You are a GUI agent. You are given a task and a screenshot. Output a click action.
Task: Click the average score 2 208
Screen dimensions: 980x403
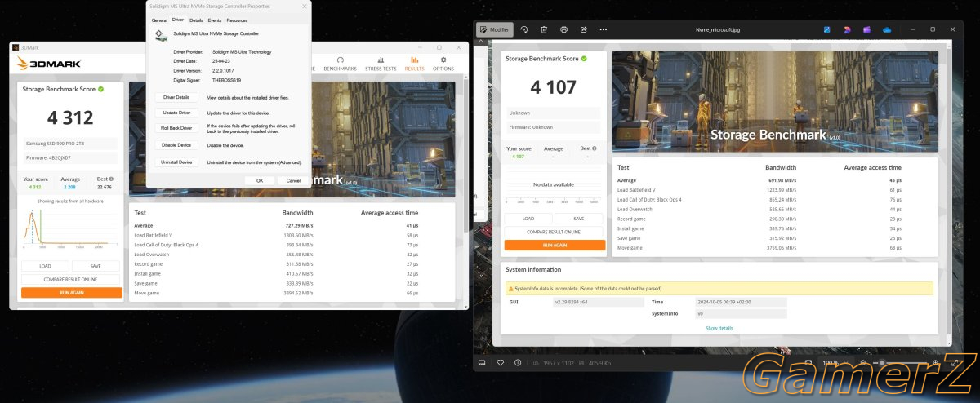[70, 187]
